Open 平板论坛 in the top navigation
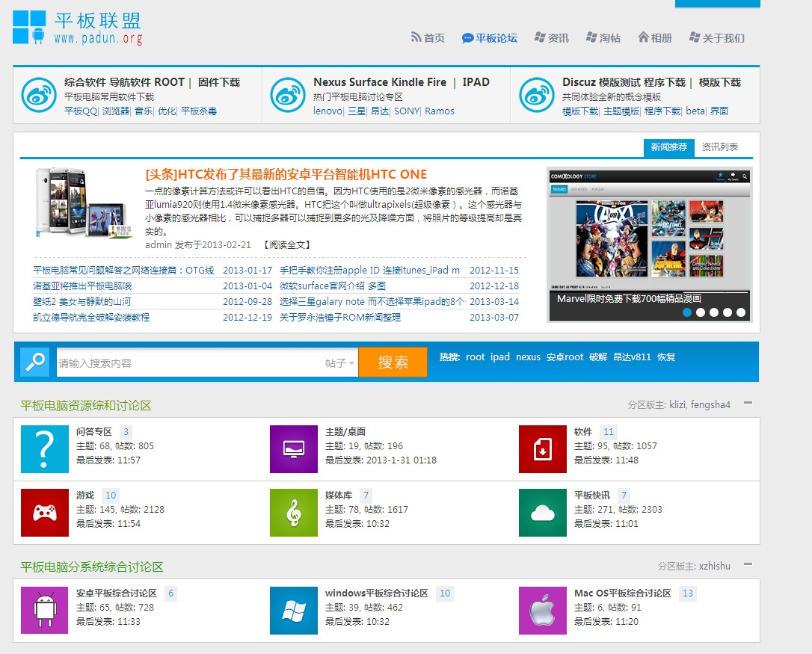This screenshot has height=654, width=812. [490, 38]
